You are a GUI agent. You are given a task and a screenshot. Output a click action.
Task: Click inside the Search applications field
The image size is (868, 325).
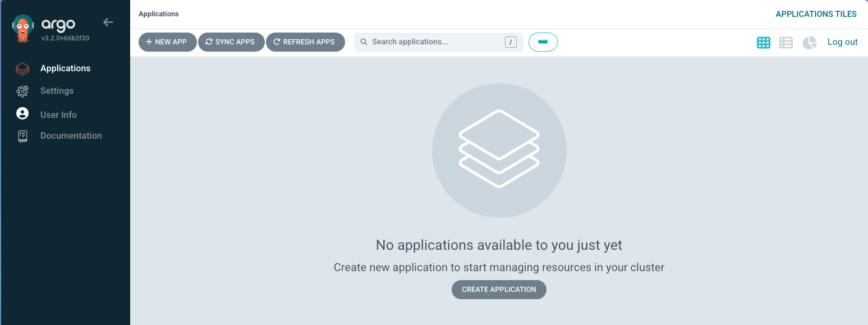pos(432,42)
